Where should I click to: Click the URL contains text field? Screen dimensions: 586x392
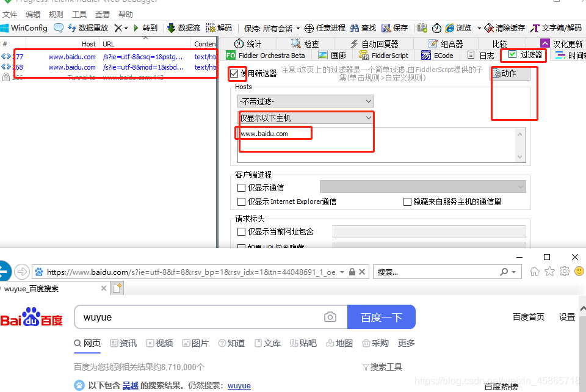[x=429, y=231]
